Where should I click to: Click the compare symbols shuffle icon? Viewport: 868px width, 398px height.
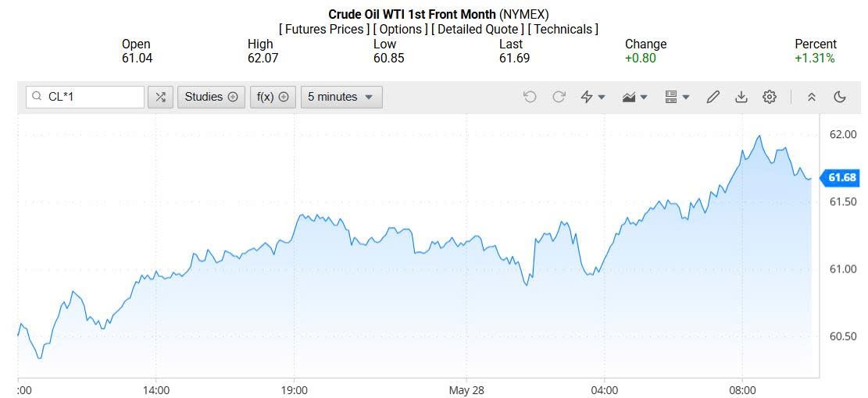click(x=160, y=97)
